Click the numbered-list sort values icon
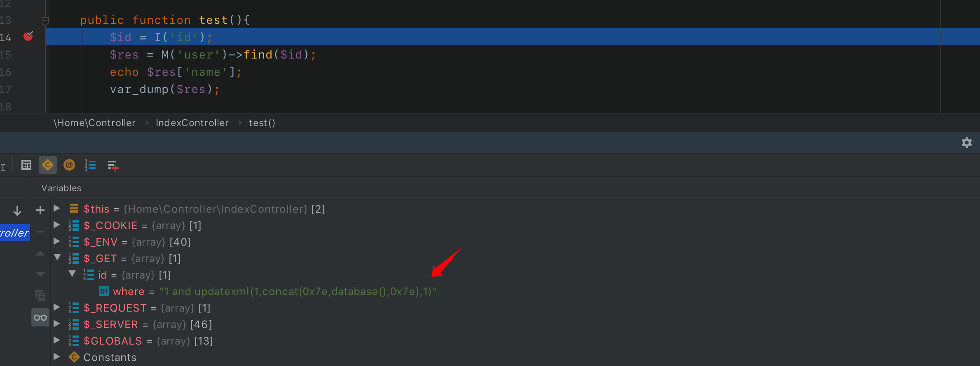This screenshot has width=980, height=366. (90, 165)
